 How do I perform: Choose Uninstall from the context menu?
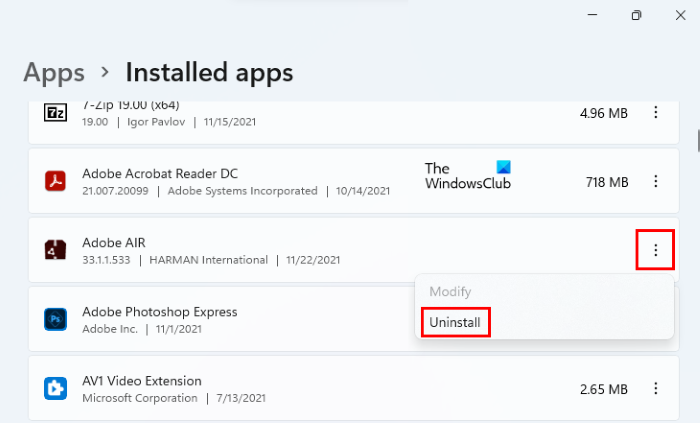pos(455,323)
